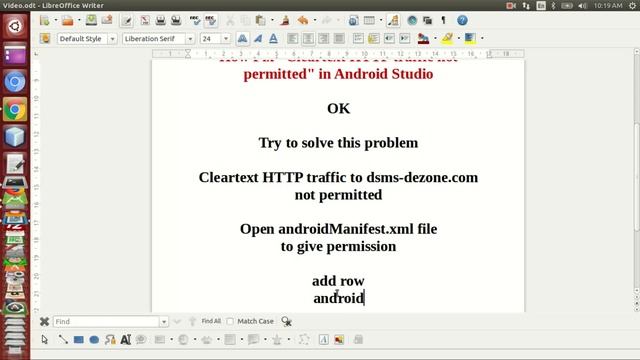
Task: Select the Freeform Line tool
Action: tap(110, 340)
